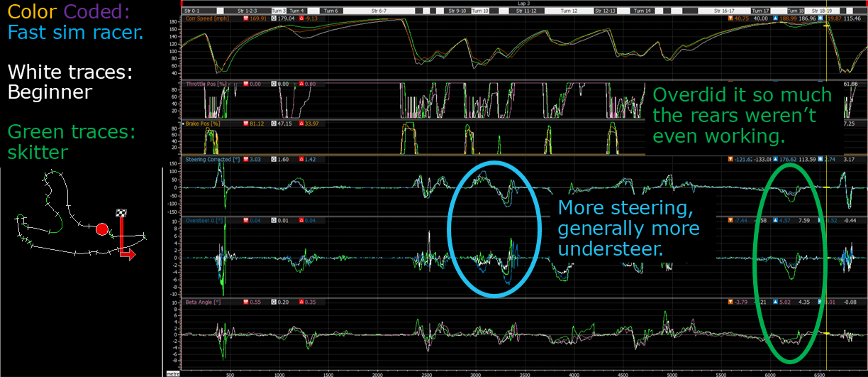The width and height of the screenshot is (868, 377).
Task: Select the Turn 14 track section
Action: click(x=644, y=11)
